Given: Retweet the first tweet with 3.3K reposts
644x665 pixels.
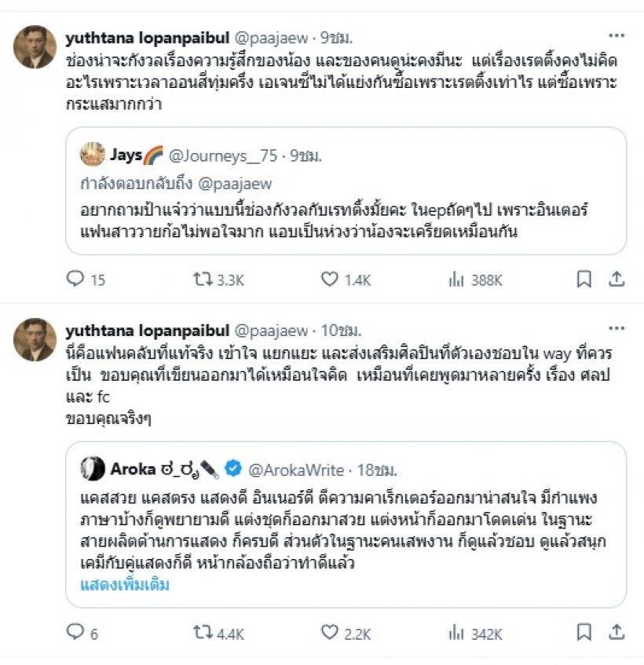Looking at the screenshot, I should click(204, 279).
